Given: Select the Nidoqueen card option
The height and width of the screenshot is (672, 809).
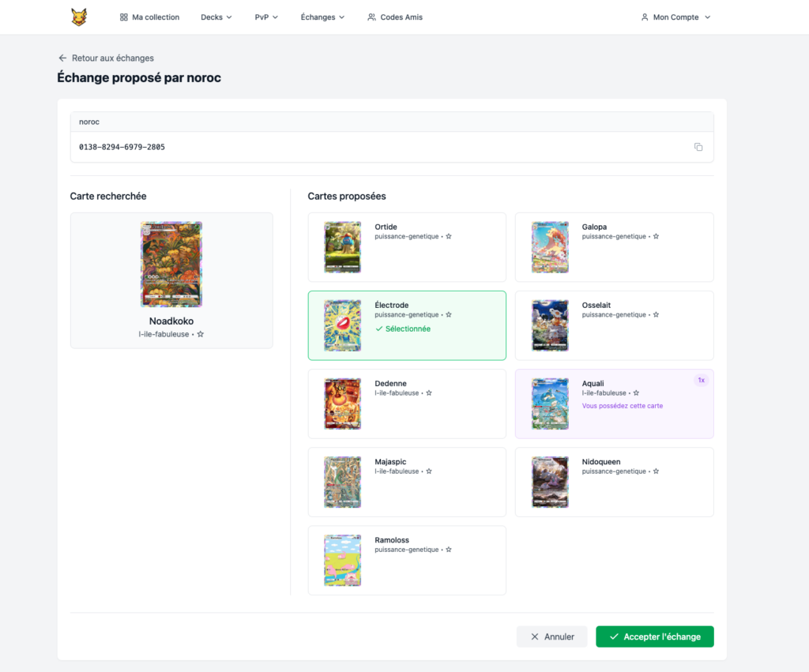Looking at the screenshot, I should tap(615, 482).
